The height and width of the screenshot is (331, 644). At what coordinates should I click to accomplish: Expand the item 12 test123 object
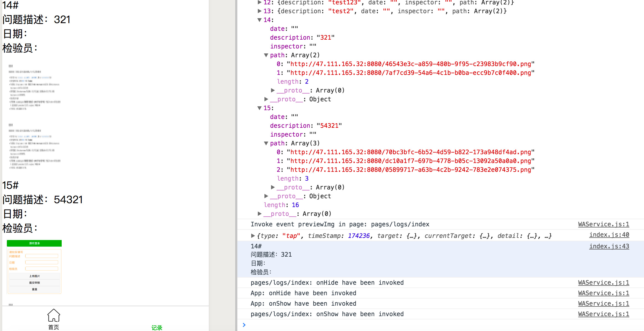click(259, 2)
